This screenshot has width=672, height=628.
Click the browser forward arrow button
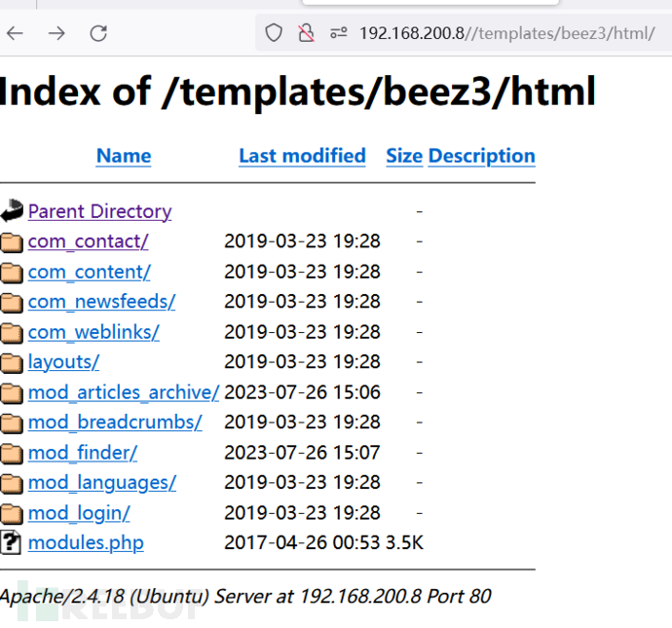coord(56,33)
